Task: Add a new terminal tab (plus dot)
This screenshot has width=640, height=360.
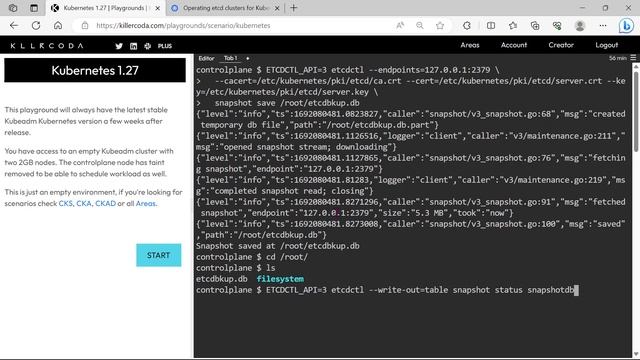Action: point(247,58)
